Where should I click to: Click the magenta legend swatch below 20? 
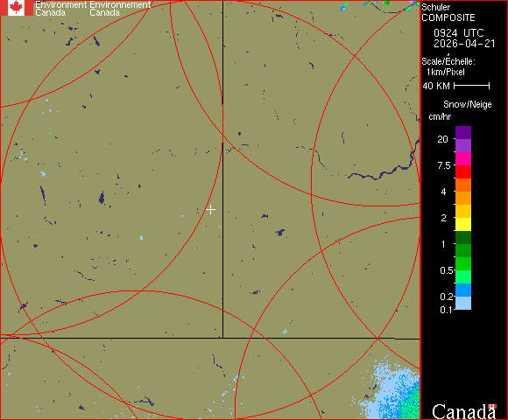pyautogui.click(x=463, y=159)
